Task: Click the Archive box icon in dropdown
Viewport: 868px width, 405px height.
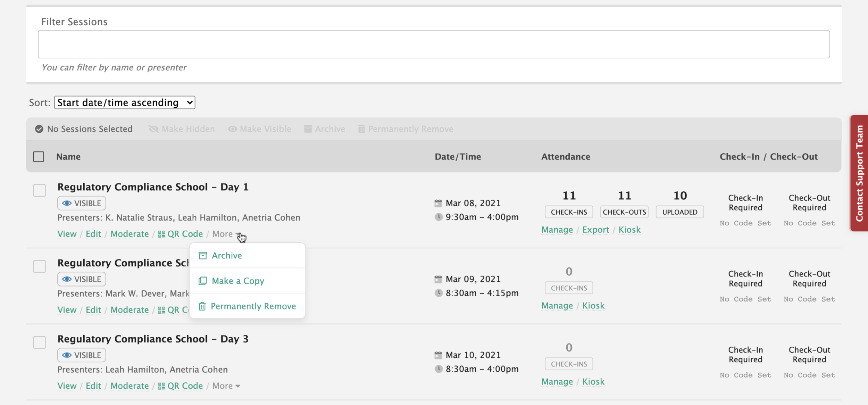Action: tap(202, 256)
